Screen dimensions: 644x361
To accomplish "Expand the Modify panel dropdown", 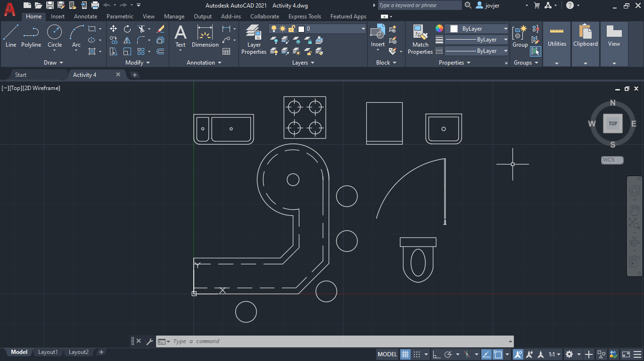I will [138, 63].
